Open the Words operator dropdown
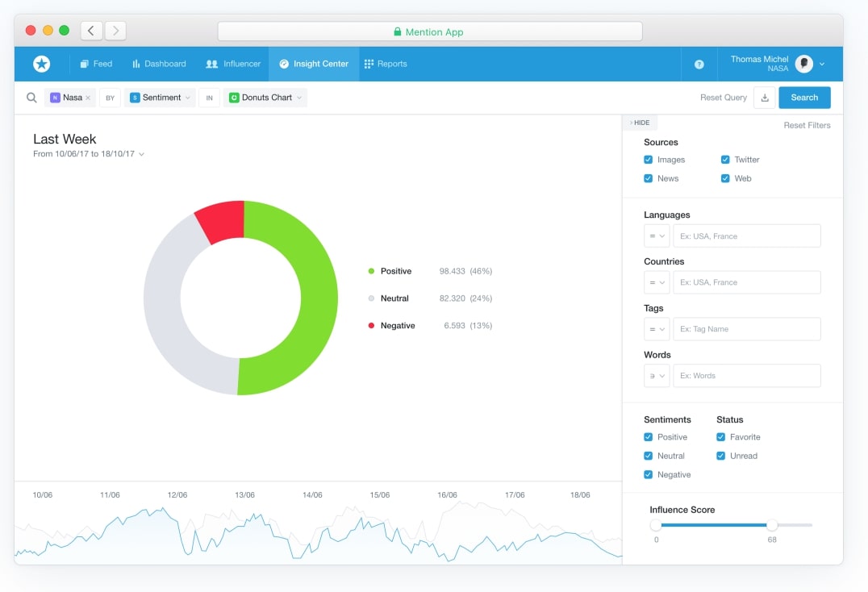Viewport: 868px width, 592px height. (657, 376)
